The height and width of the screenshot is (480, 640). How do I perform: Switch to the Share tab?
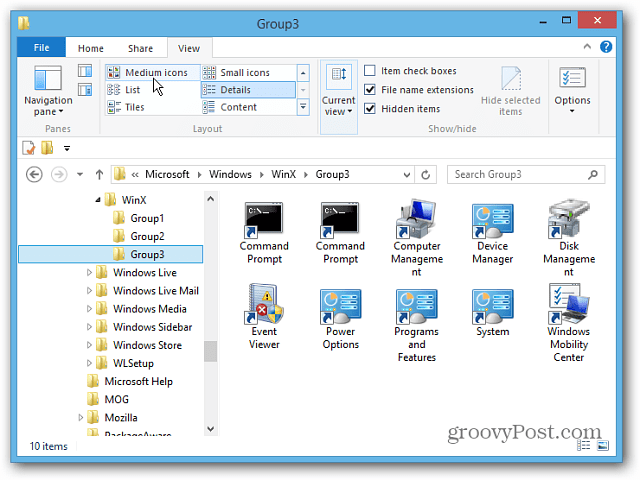coord(140,48)
